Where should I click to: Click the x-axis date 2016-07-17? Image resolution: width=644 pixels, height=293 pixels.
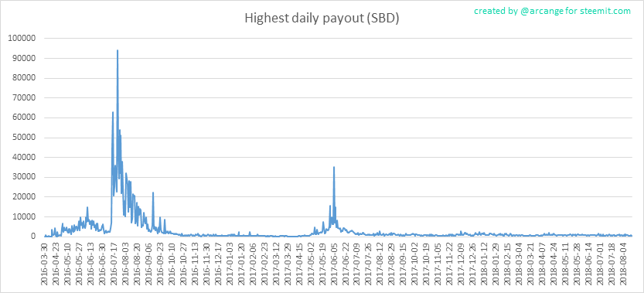114,264
